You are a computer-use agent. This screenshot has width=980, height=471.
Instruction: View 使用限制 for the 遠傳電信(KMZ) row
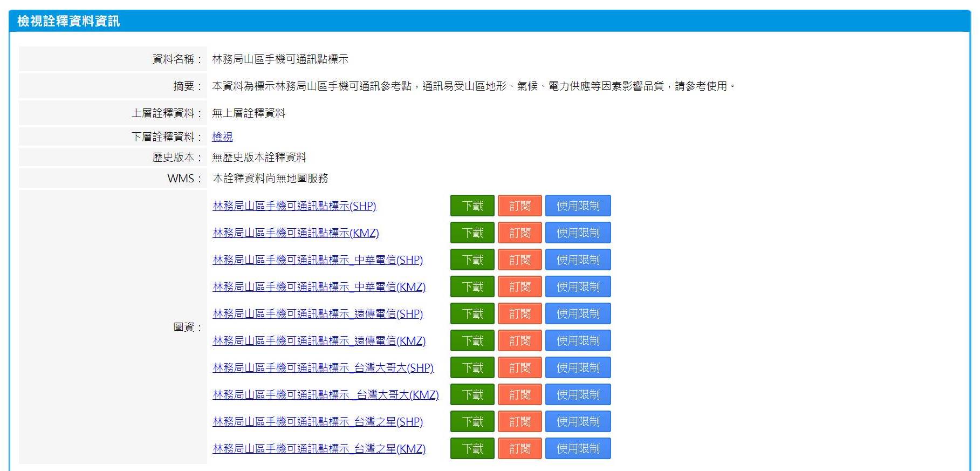(x=578, y=340)
